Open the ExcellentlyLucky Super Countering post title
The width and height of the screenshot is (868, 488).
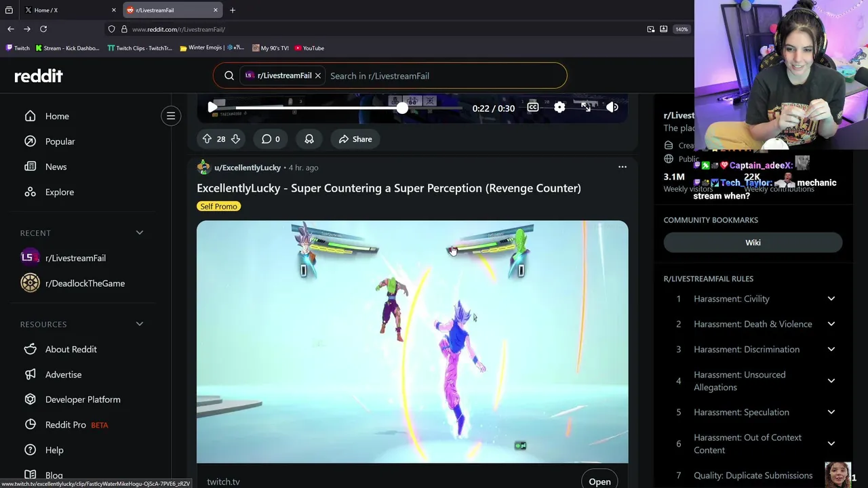[389, 188]
